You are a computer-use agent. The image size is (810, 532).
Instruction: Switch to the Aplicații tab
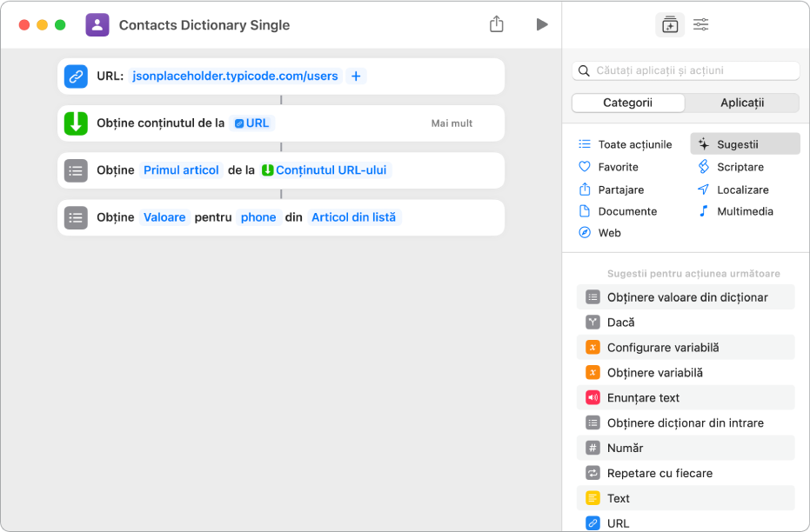pos(742,103)
